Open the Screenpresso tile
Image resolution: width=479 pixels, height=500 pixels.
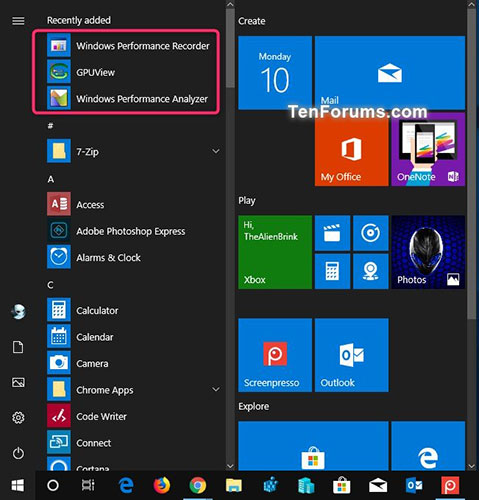[275, 355]
